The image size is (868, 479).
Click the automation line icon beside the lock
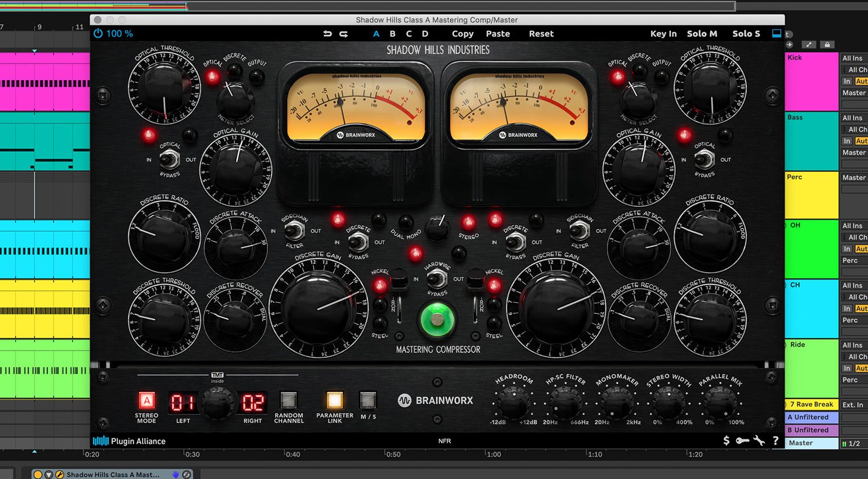click(809, 45)
